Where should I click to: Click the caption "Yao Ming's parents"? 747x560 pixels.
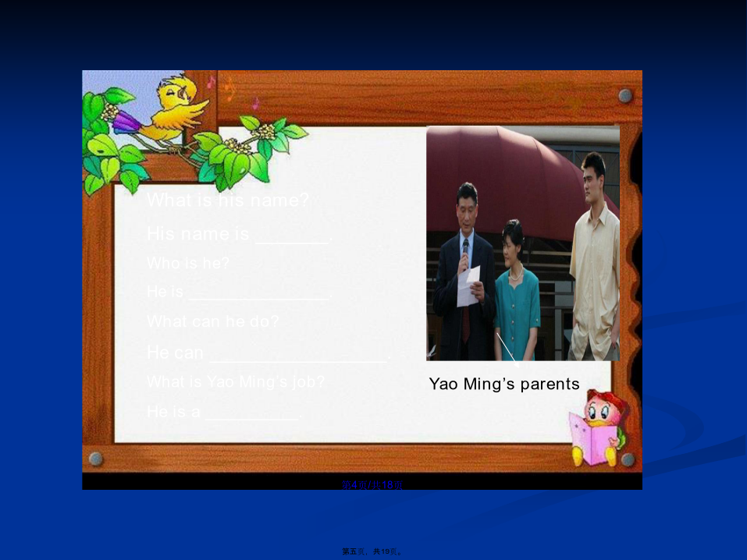504,384
